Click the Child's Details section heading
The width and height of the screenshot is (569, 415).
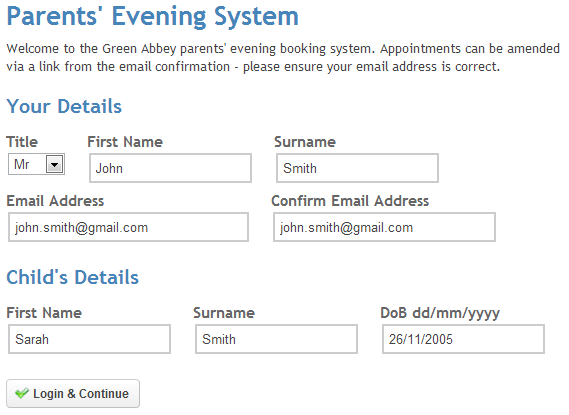tap(73, 277)
